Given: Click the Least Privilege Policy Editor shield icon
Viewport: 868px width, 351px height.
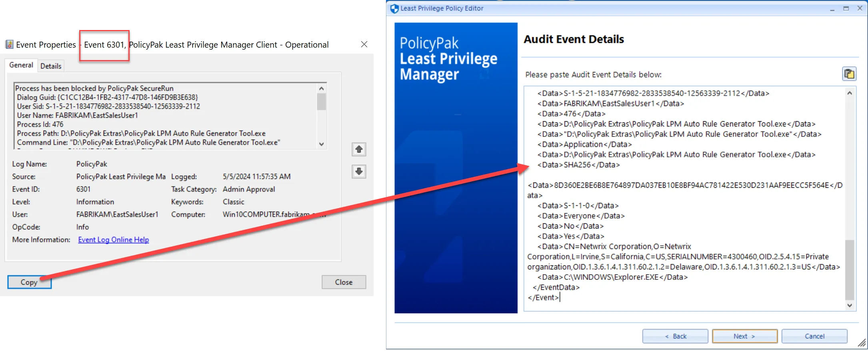Looking at the screenshot, I should 394,8.
